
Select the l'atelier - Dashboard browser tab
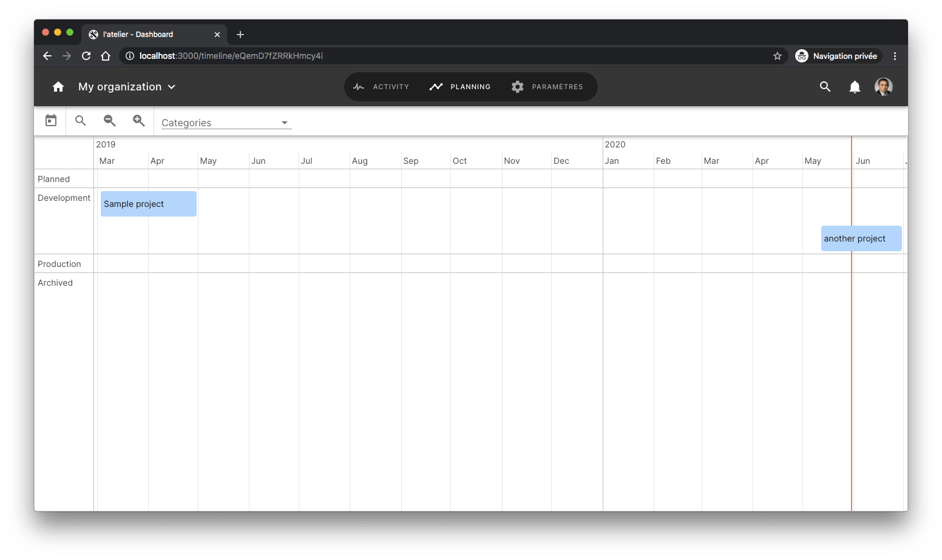(154, 35)
